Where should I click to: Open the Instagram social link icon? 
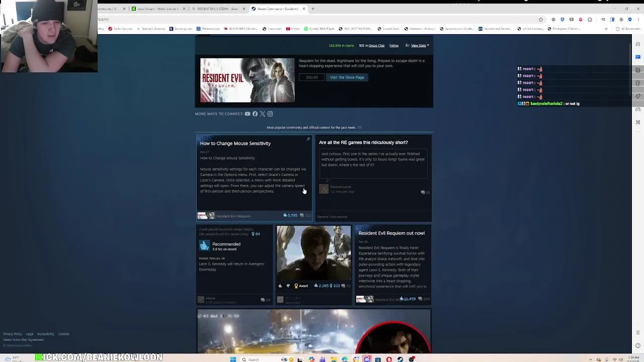[270, 114]
